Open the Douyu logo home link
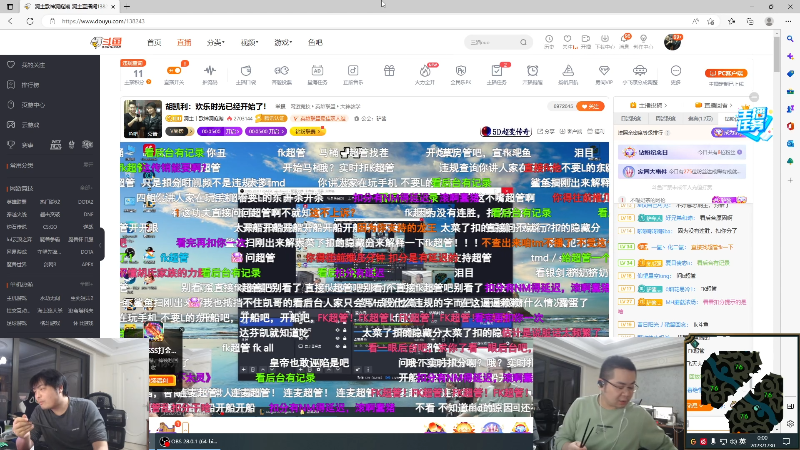800x450 pixels. pos(106,42)
